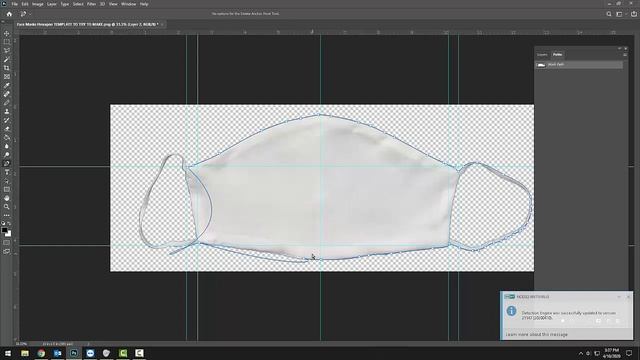Select the Rectangular Marquee tool
The height and width of the screenshot is (360, 640).
[x=7, y=42]
